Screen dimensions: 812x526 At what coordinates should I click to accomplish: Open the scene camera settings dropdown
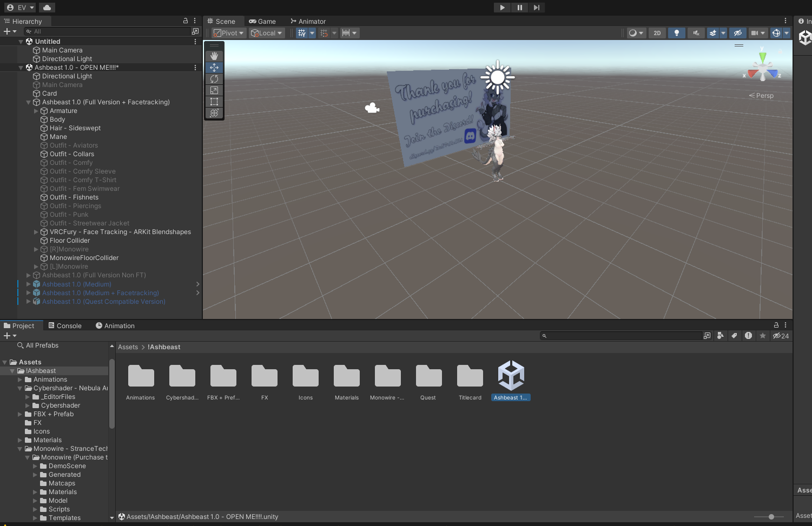pyautogui.click(x=758, y=33)
